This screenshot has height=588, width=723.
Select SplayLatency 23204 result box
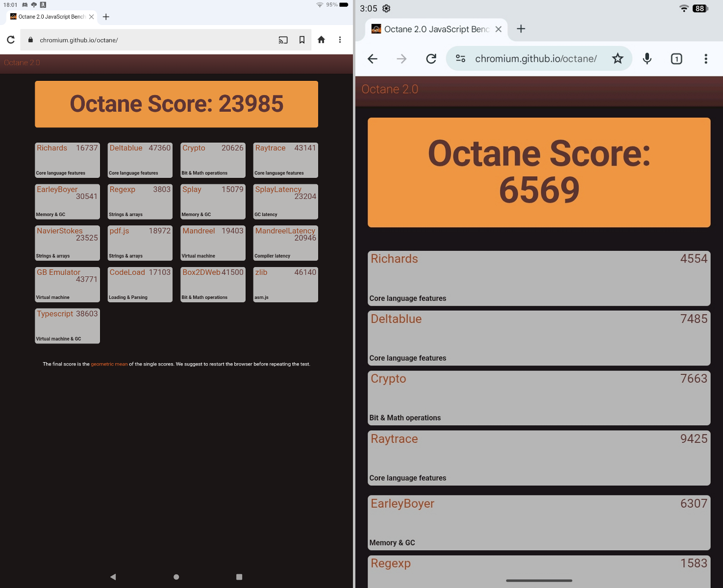(x=286, y=201)
